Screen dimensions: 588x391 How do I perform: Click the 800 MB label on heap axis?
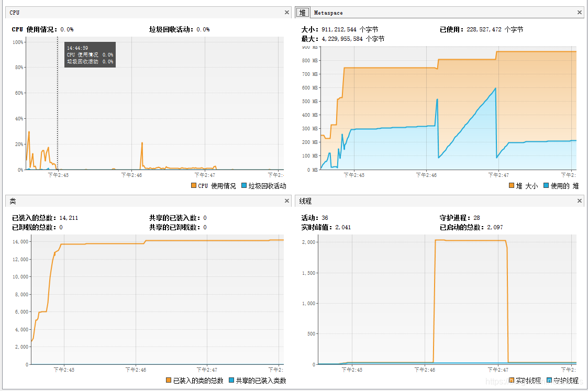tap(310, 60)
